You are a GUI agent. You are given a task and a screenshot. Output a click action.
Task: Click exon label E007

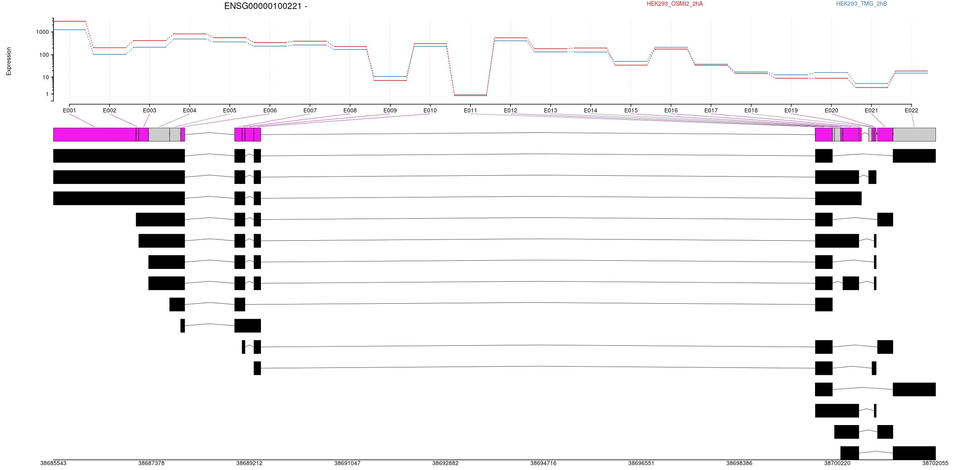(x=310, y=110)
